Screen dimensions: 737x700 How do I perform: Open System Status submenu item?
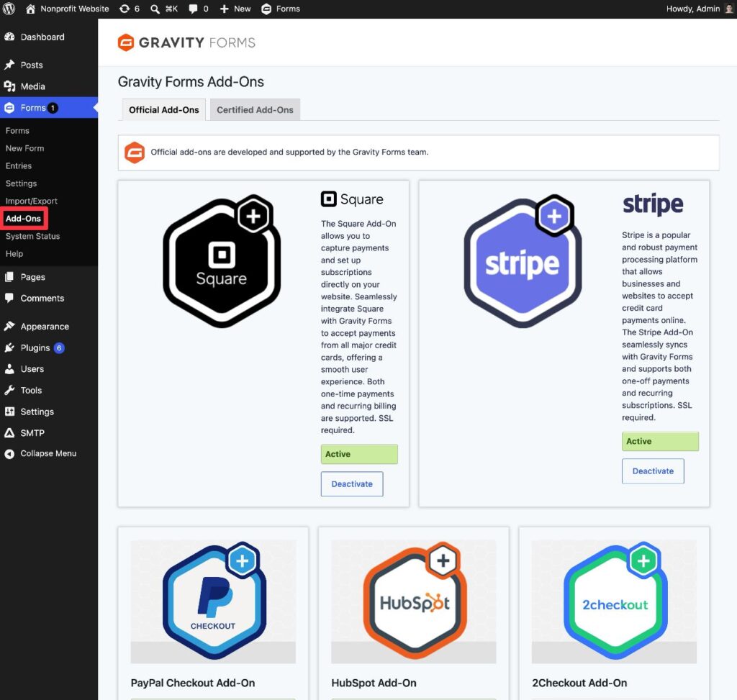coord(33,236)
